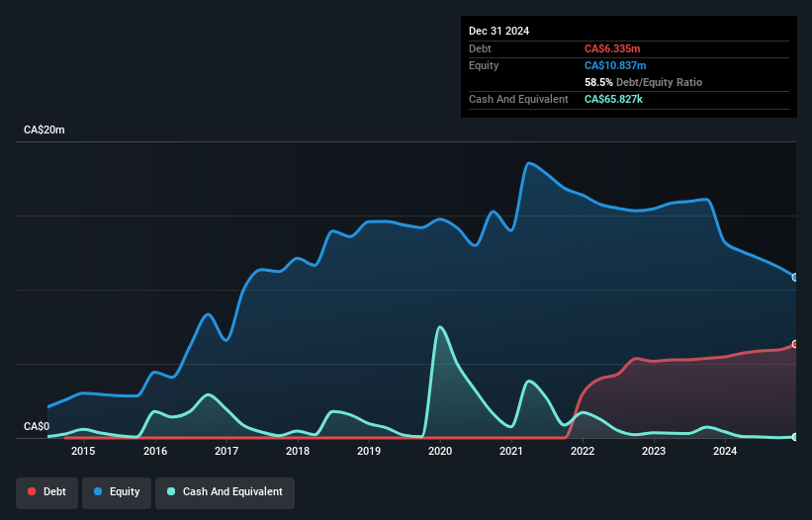Image resolution: width=812 pixels, height=520 pixels.
Task: Toggle the Cash And Equivalent legend button
Action: (225, 492)
